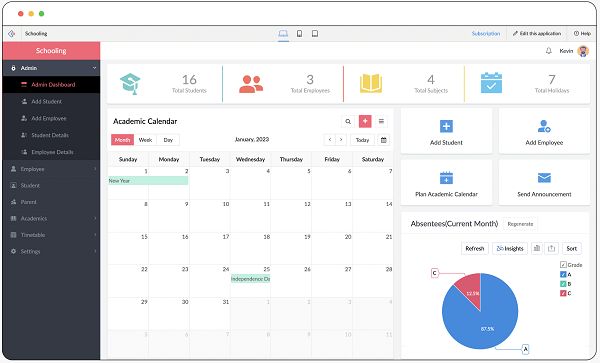
Task: Open the Admin Dashboard menu item
Action: (51, 85)
